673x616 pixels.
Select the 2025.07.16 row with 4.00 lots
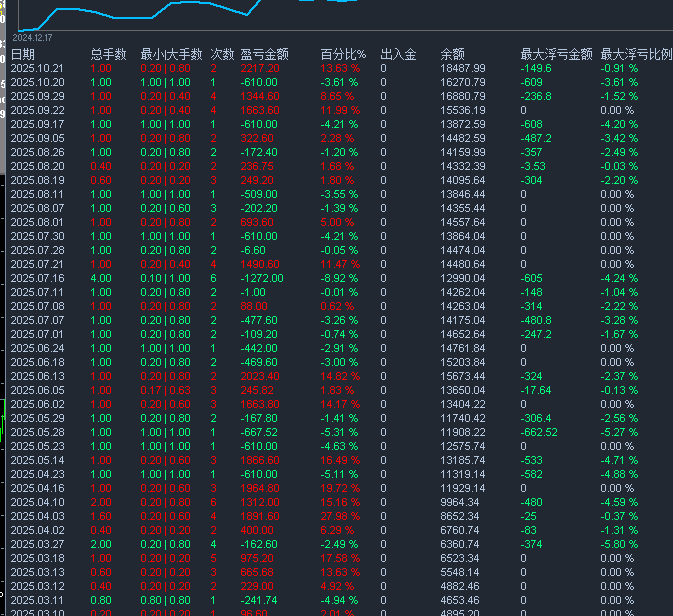click(x=37, y=278)
